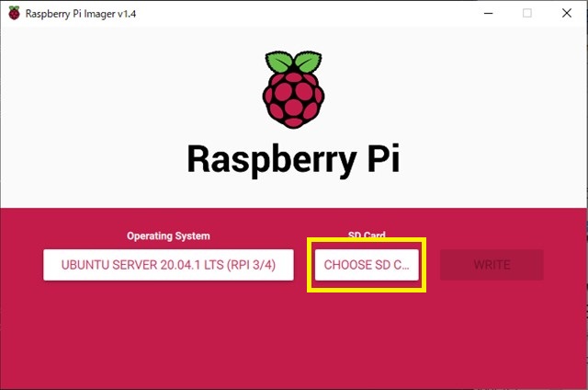The width and height of the screenshot is (588, 390).
Task: Click the empty crimson panel below the buttons
Action: click(294, 338)
